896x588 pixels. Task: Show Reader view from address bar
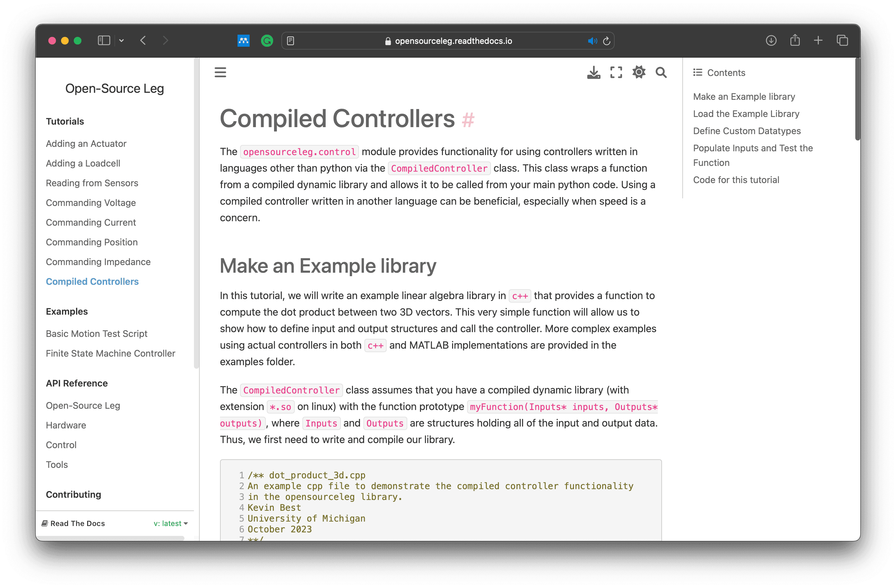click(290, 41)
